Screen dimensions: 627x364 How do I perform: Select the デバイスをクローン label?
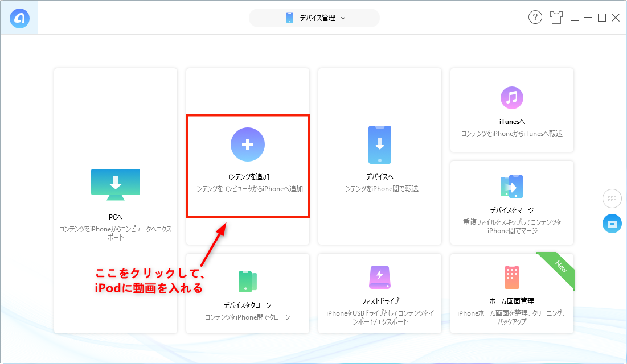248,305
